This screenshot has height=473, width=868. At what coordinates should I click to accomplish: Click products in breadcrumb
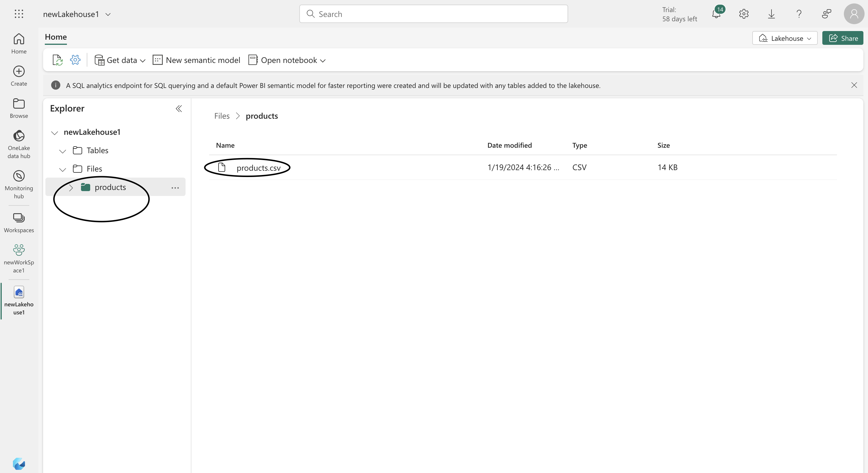pyautogui.click(x=262, y=116)
